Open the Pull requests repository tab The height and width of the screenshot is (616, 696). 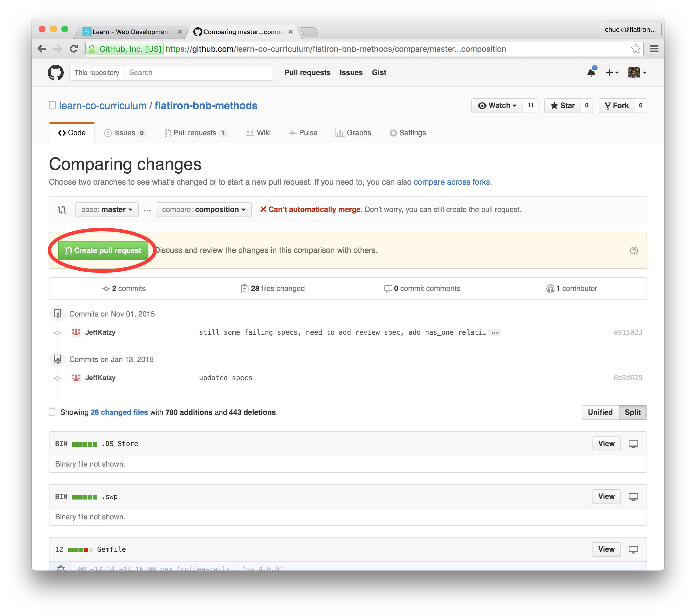point(195,133)
